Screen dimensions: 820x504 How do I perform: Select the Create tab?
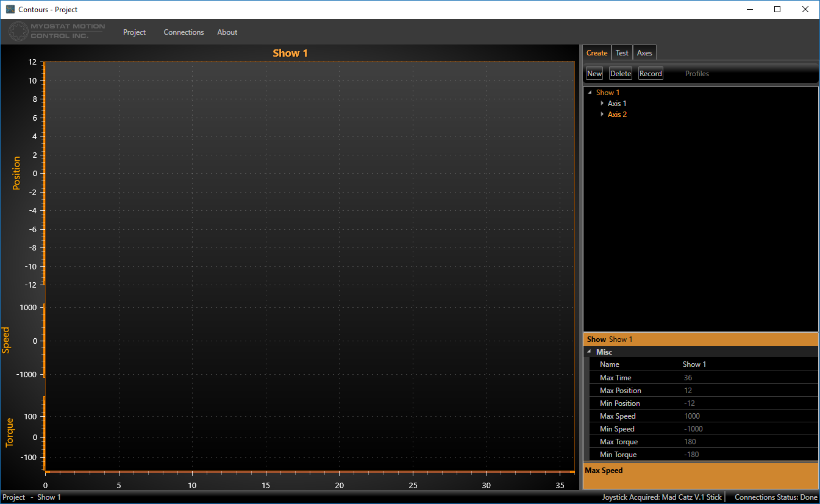click(x=596, y=53)
